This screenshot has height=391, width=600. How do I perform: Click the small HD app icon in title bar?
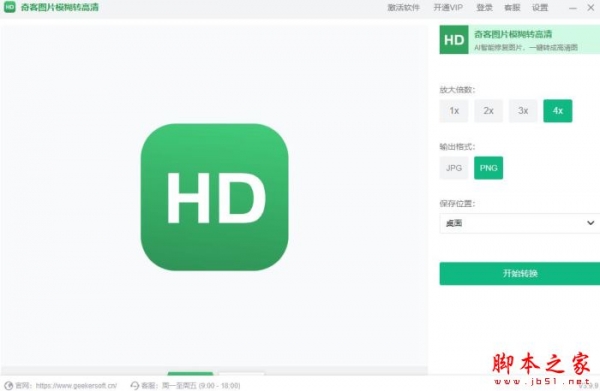[10, 7]
